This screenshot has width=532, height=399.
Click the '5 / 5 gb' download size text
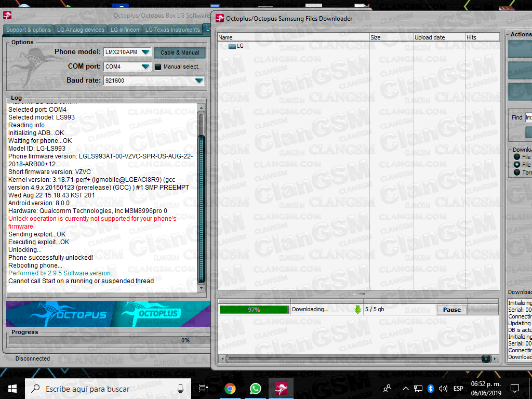coord(375,310)
